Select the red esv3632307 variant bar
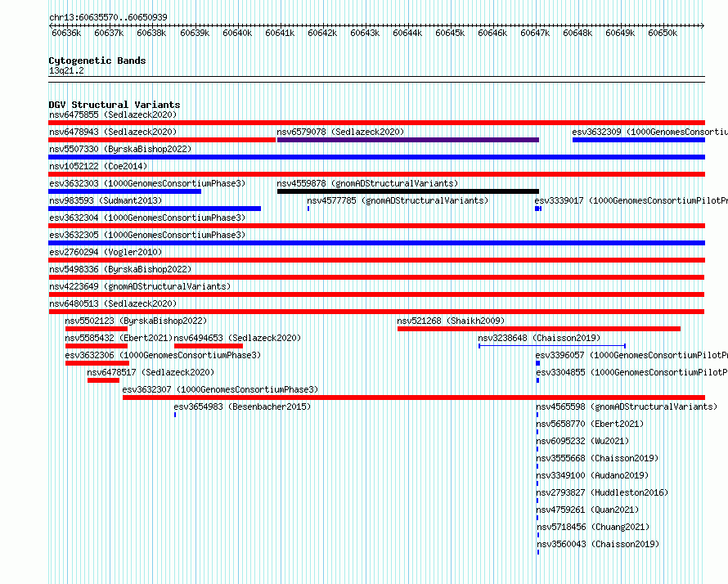Image resolution: width=728 pixels, height=584 pixels. (414, 398)
